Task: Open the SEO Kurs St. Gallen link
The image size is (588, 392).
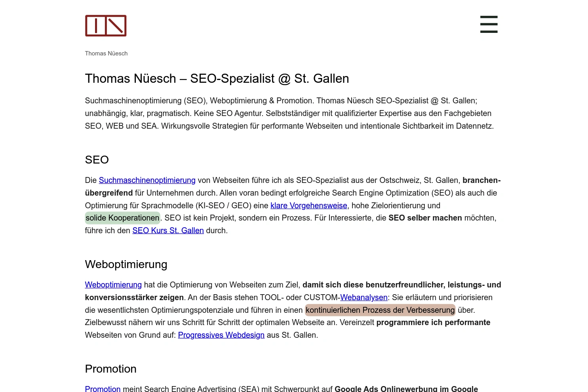Action: 168,230
